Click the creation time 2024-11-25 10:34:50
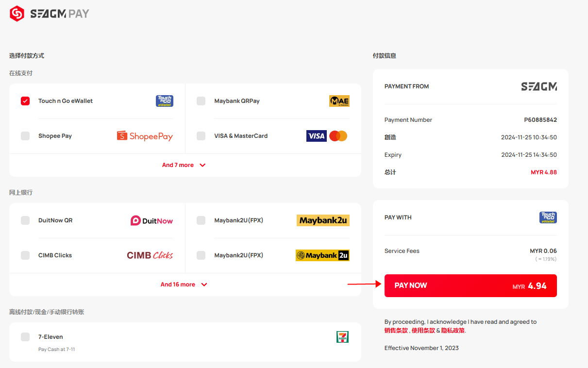The width and height of the screenshot is (588, 368). tap(529, 137)
